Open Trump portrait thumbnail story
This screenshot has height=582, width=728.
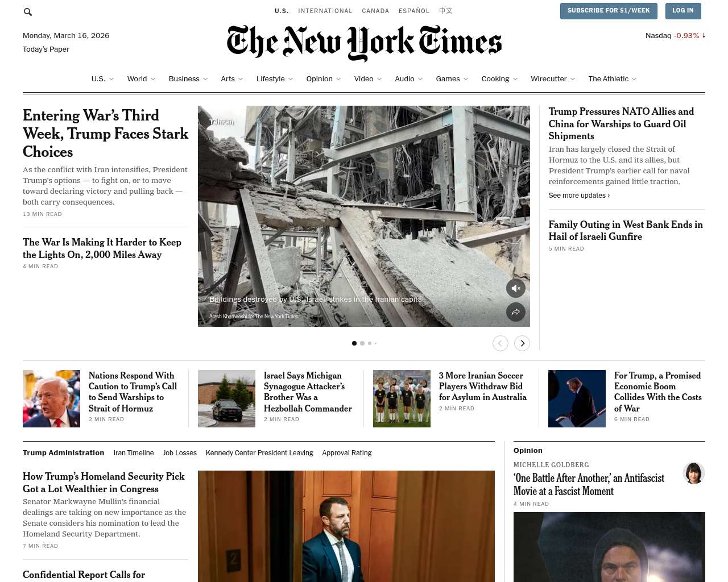click(51, 398)
